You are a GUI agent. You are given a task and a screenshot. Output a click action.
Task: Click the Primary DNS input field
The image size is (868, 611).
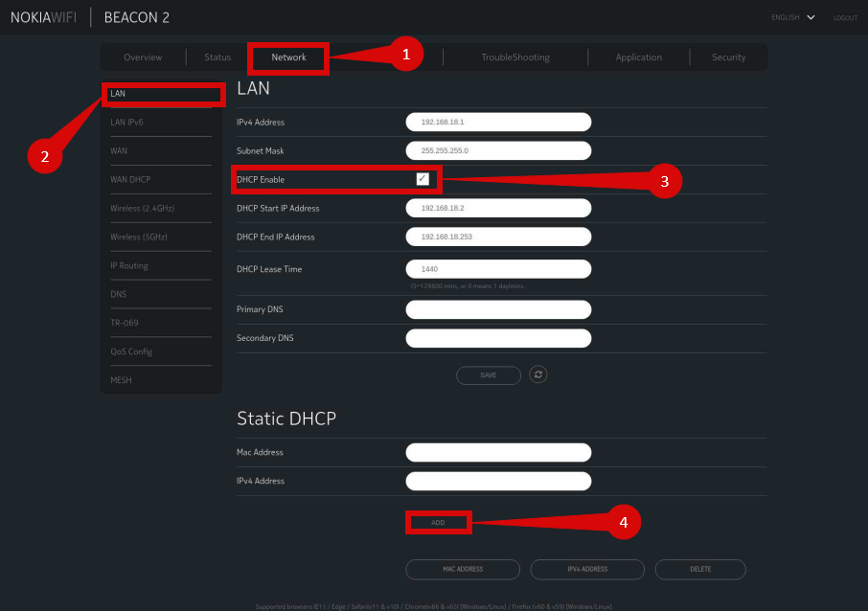tap(498, 309)
